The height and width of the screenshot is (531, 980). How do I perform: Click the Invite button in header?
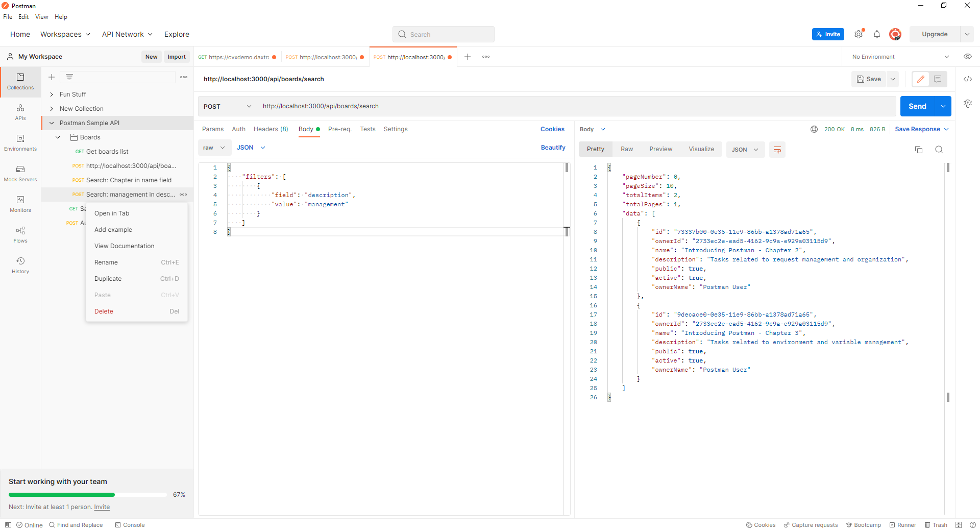[828, 34]
